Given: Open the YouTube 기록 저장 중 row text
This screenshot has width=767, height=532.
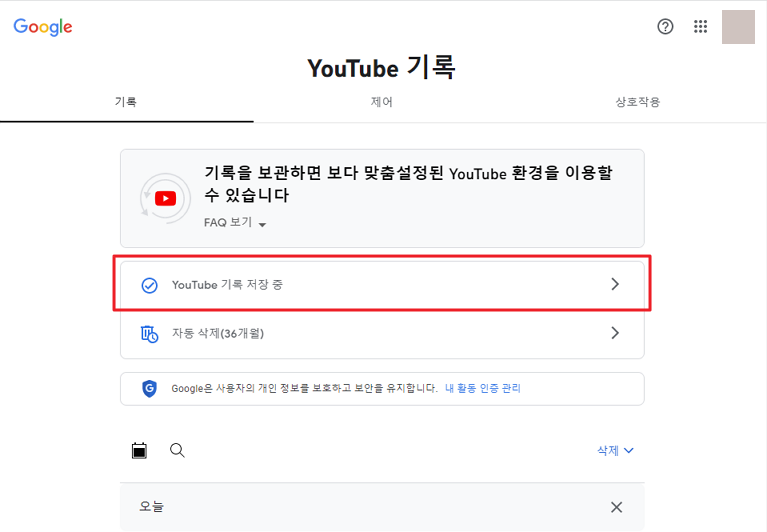Looking at the screenshot, I should tap(227, 285).
